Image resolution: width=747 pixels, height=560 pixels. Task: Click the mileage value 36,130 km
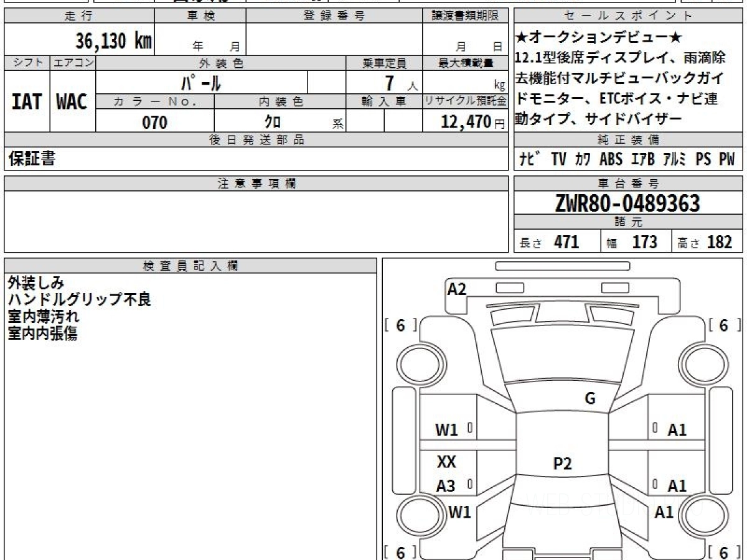point(114,40)
